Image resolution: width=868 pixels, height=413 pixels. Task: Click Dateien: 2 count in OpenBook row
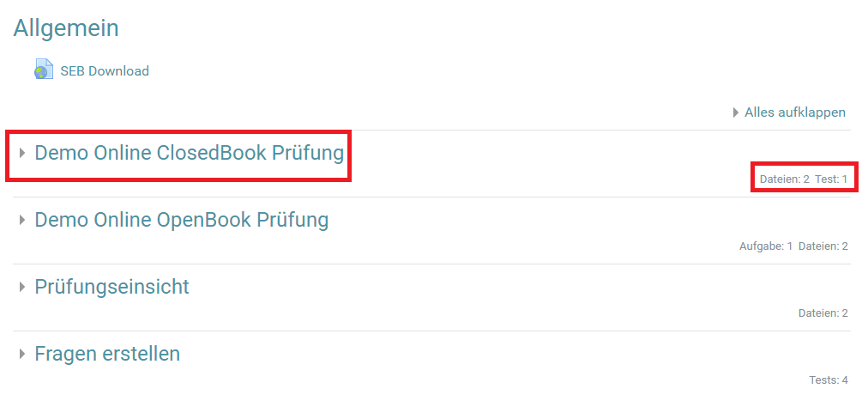pyautogui.click(x=823, y=246)
